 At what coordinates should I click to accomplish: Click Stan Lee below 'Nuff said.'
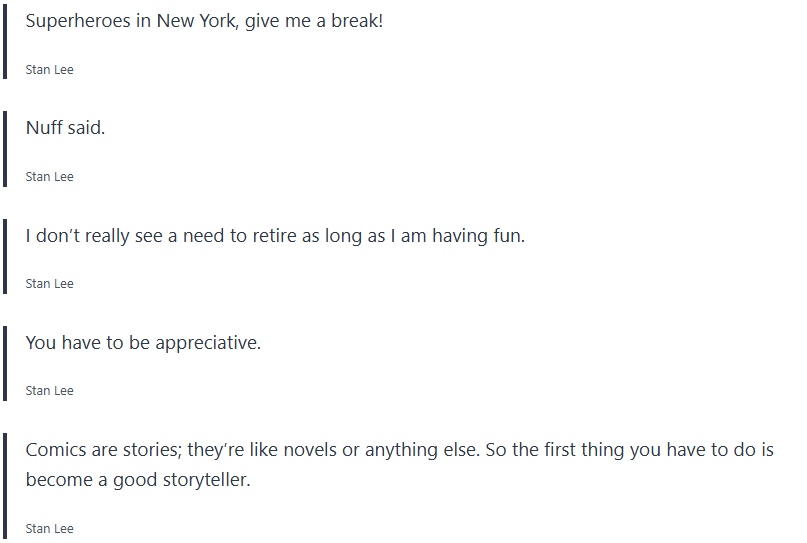coord(50,177)
